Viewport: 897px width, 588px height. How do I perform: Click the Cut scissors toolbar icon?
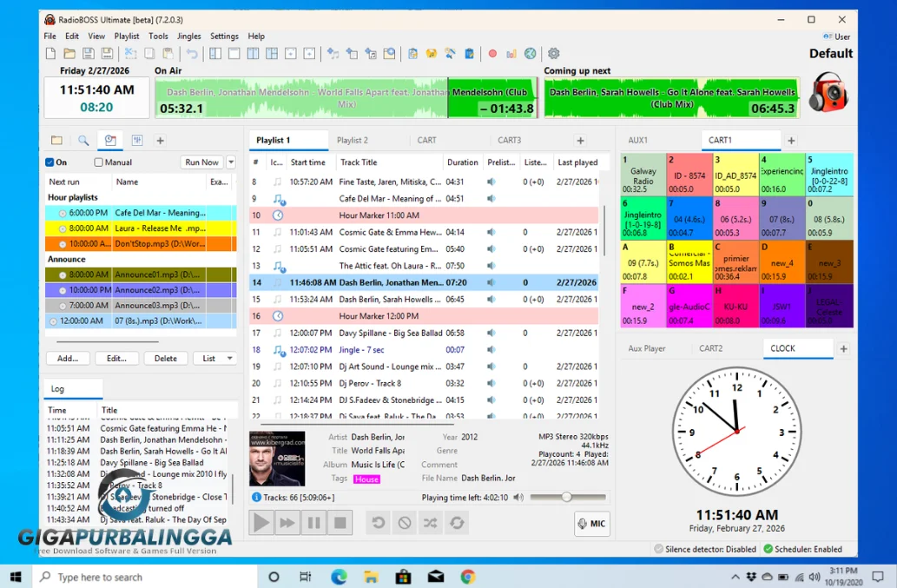(x=131, y=54)
